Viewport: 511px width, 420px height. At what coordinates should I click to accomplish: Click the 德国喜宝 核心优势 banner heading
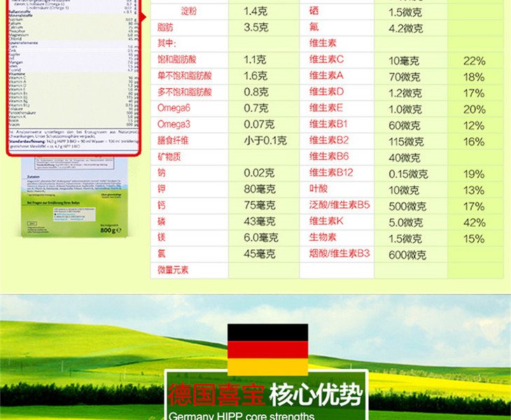pyautogui.click(x=266, y=395)
